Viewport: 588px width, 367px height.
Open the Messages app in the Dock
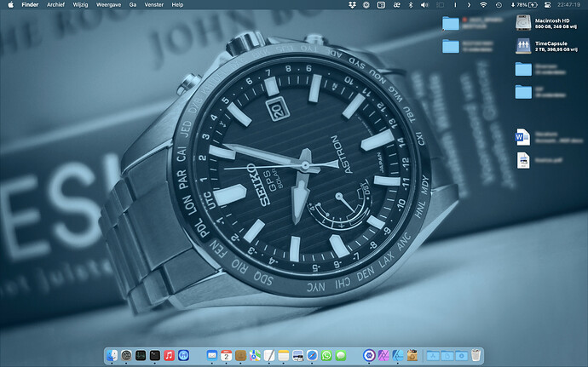coord(341,355)
